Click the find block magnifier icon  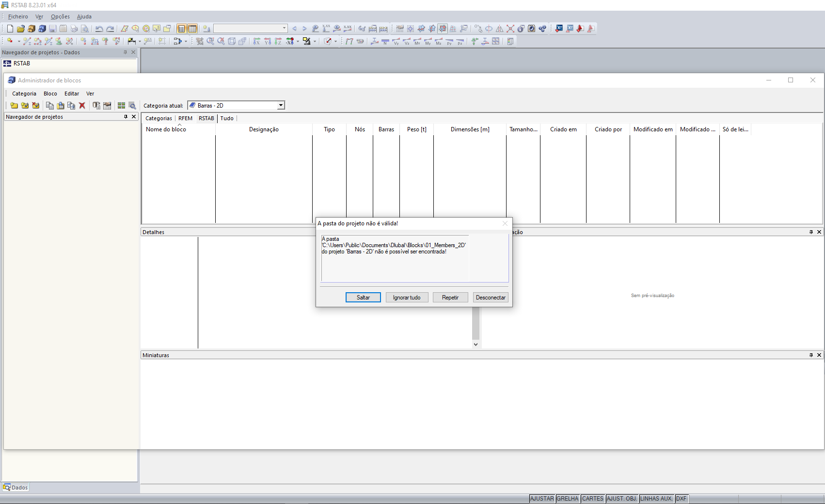tap(132, 105)
